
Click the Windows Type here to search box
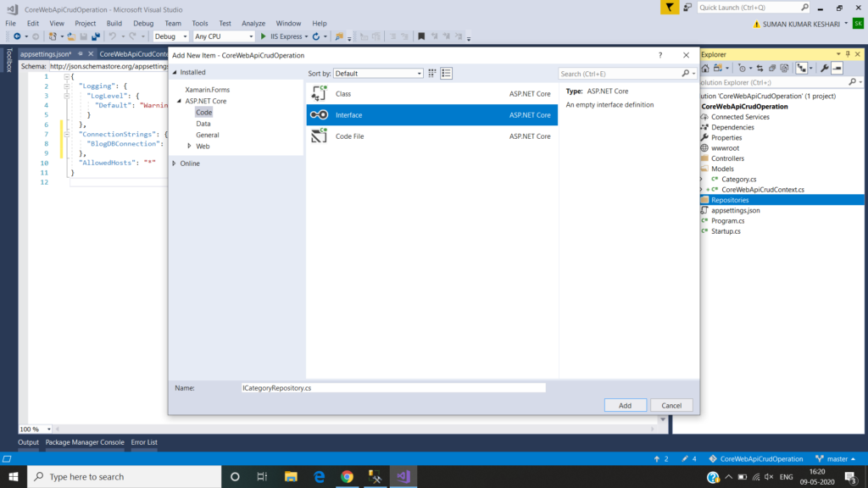(125, 476)
